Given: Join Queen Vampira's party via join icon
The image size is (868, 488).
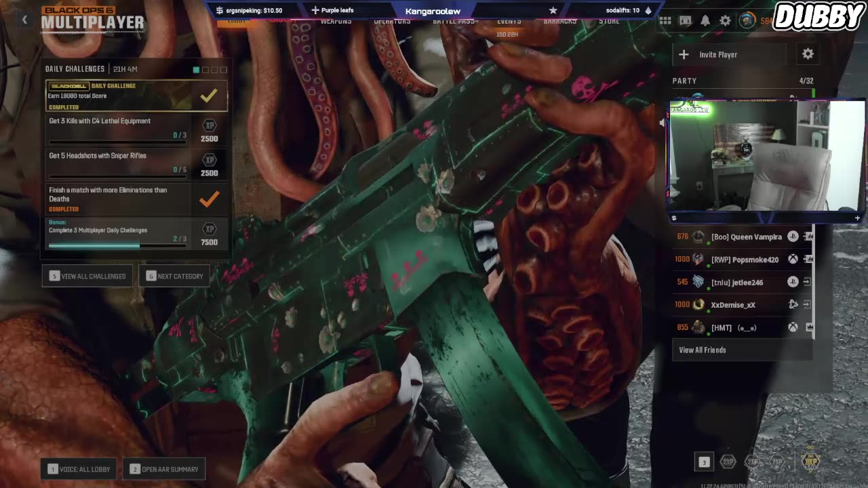Looking at the screenshot, I should click(x=808, y=237).
